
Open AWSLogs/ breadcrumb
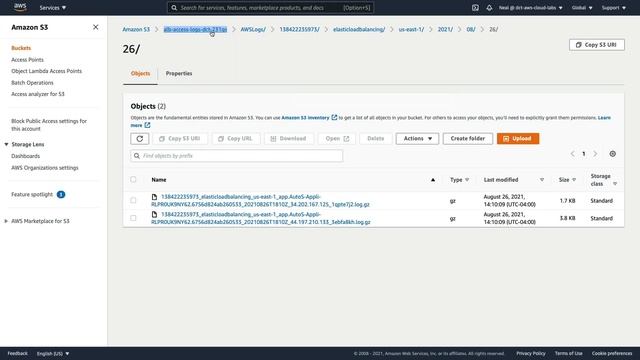(x=253, y=29)
